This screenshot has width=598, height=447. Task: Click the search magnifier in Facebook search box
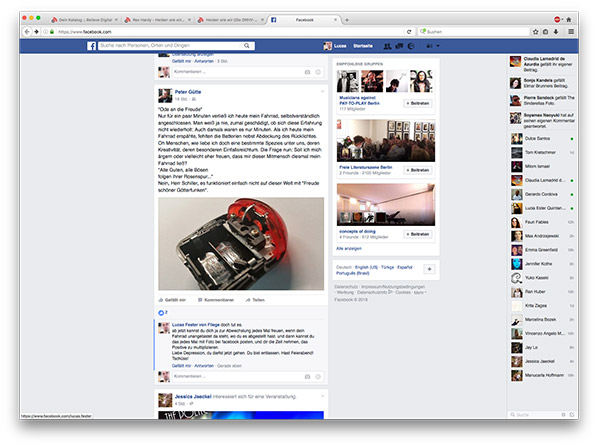(247, 46)
